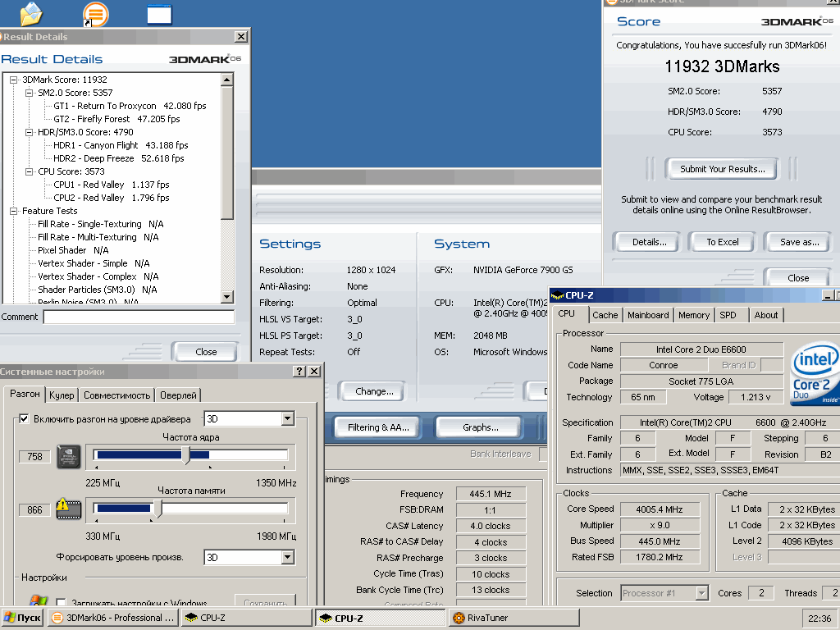This screenshot has width=840, height=630.
Task: Open the Разгон tab
Action: [25, 394]
